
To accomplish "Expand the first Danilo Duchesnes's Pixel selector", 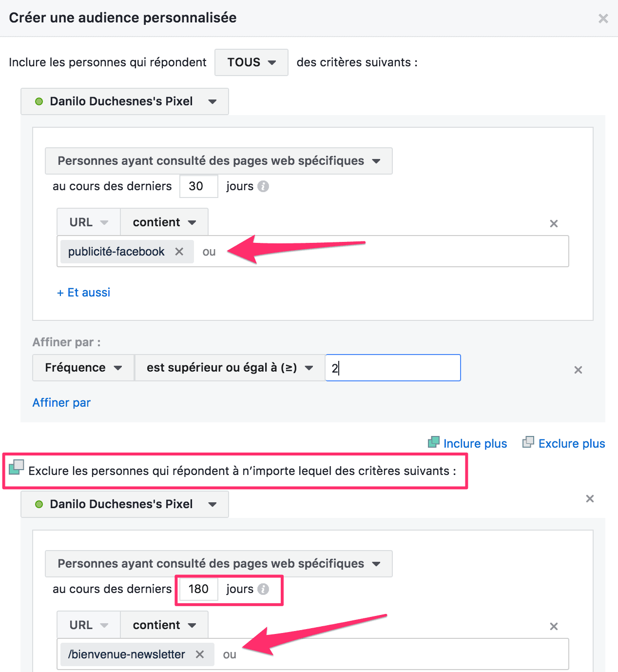I will point(125,101).
